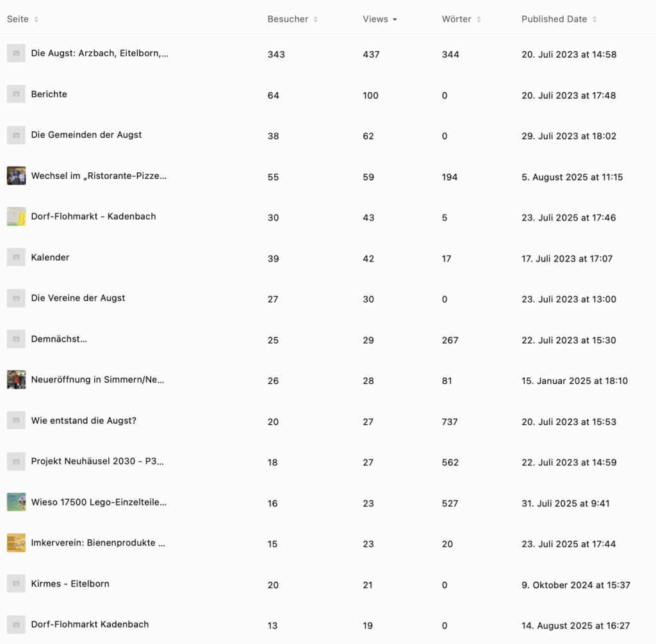
Task: Click the Neueröffnung in Simmern thumbnail
Action: [x=16, y=380]
